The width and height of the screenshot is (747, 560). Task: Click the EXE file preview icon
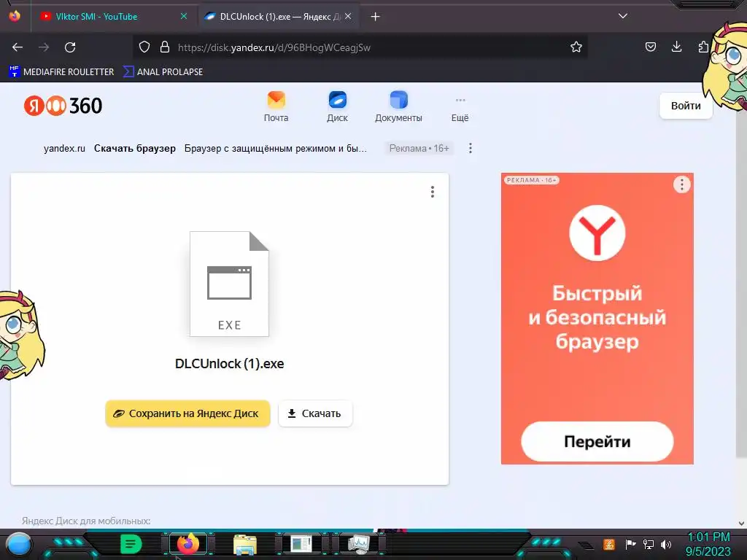coord(229,284)
